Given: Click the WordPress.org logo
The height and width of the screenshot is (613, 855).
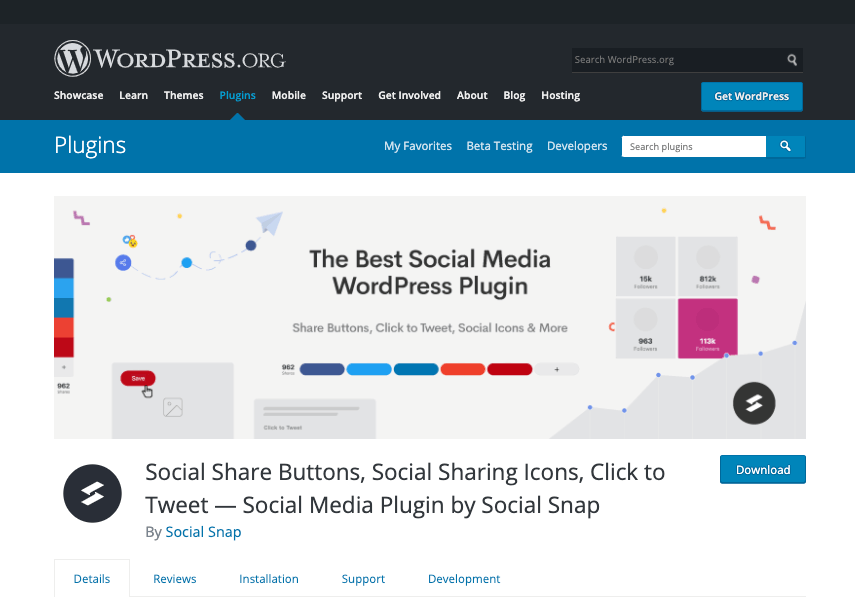Looking at the screenshot, I should (170, 58).
